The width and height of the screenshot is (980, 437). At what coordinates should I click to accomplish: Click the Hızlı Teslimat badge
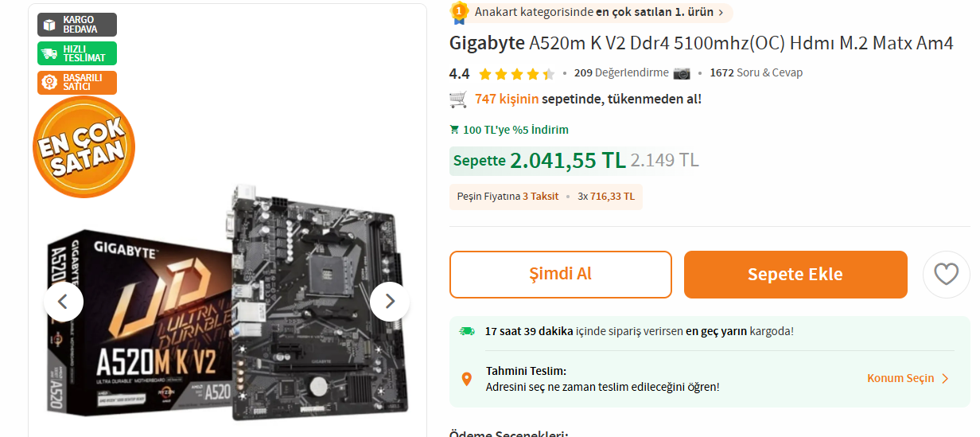coord(77,53)
